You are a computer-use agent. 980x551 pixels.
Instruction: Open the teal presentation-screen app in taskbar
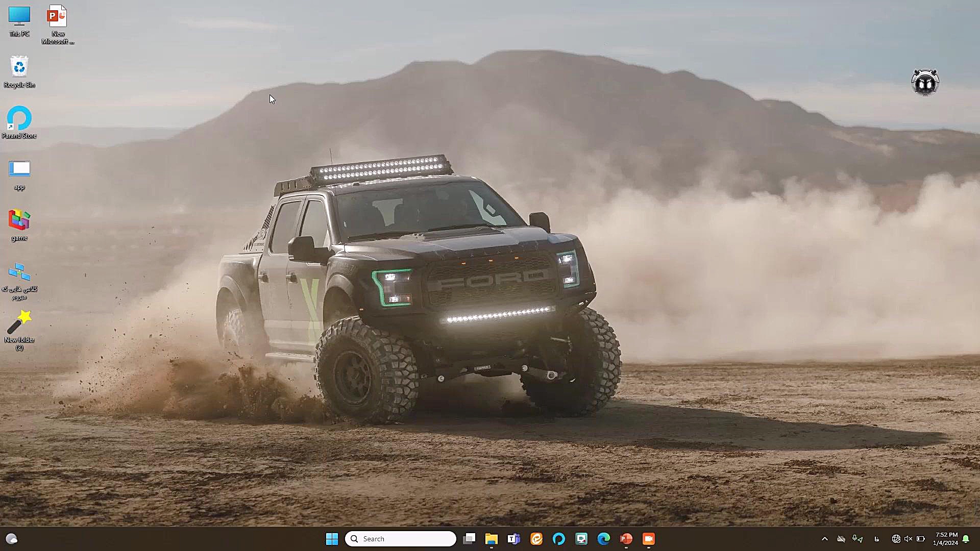[x=581, y=539]
